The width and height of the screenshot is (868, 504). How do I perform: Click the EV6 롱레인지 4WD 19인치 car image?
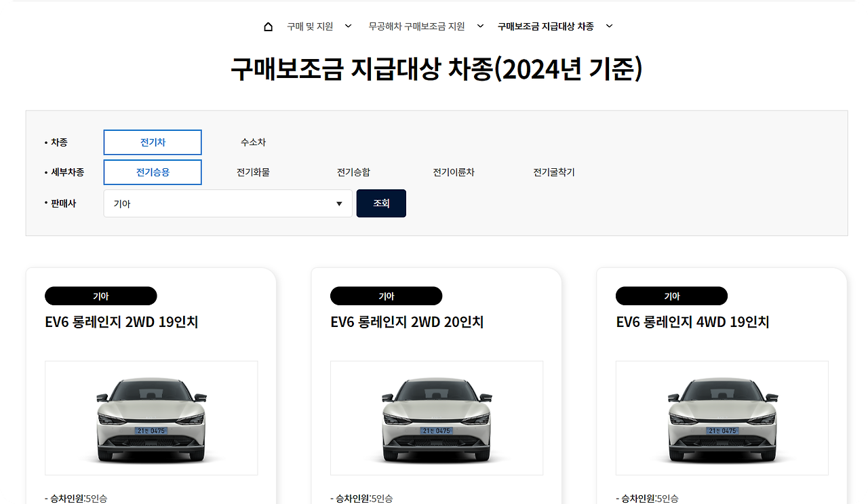[722, 417]
